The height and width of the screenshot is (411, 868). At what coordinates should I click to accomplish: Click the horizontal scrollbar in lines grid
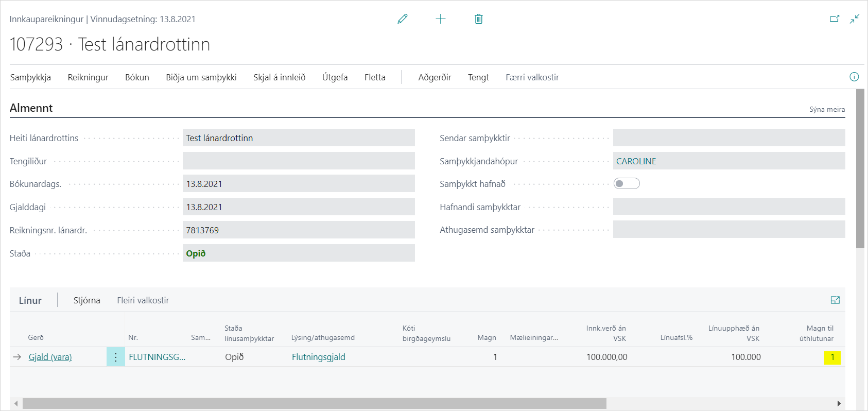pos(314,403)
